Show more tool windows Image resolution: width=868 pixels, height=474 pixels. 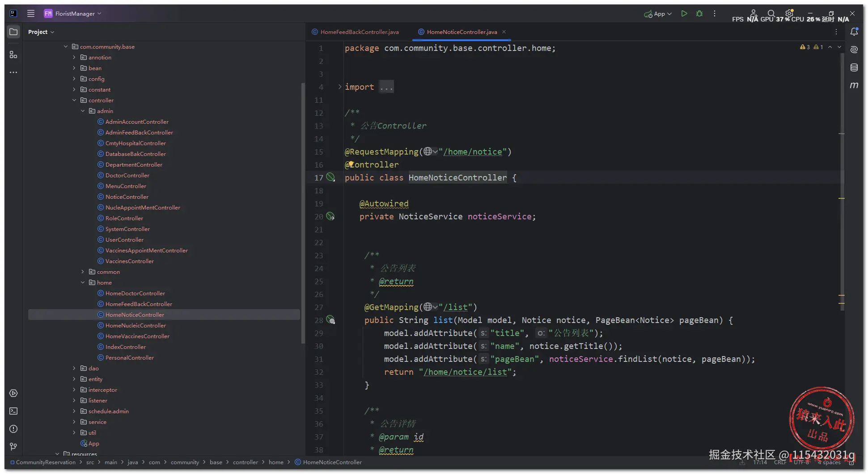[13, 72]
